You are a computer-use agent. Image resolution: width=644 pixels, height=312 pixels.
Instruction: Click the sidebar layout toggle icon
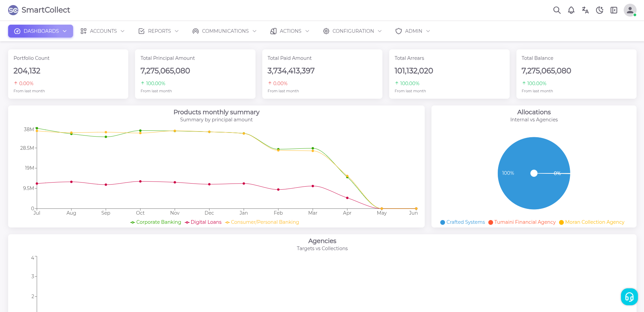click(614, 10)
